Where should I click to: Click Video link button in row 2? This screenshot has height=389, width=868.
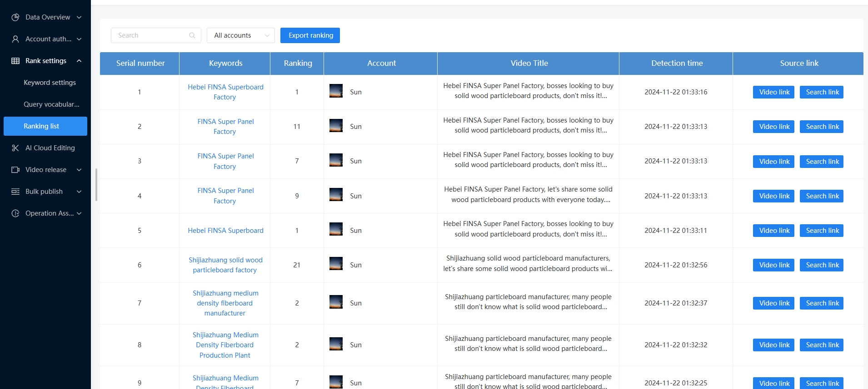(773, 127)
